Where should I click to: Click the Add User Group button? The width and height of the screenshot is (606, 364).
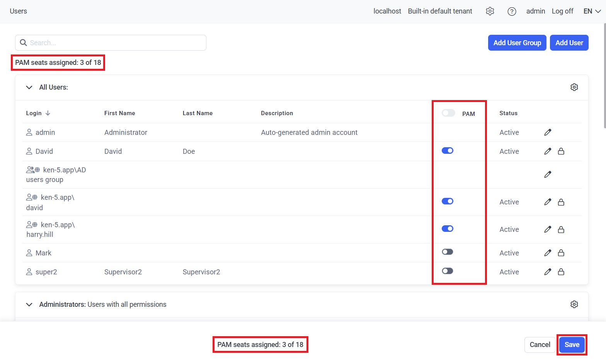517,43
